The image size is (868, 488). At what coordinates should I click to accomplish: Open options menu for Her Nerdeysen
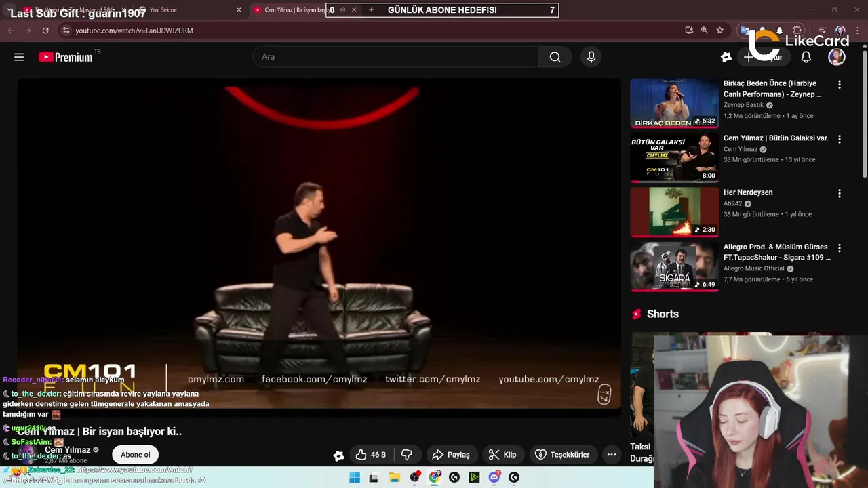pos(840,193)
